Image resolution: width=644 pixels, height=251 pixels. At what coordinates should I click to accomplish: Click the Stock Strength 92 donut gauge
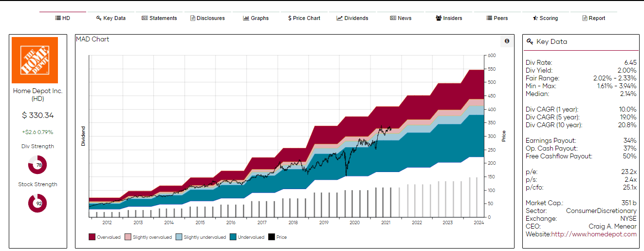tap(37, 203)
